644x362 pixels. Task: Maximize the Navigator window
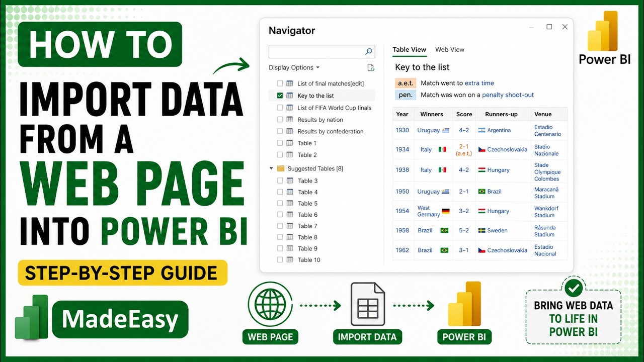coord(549,27)
